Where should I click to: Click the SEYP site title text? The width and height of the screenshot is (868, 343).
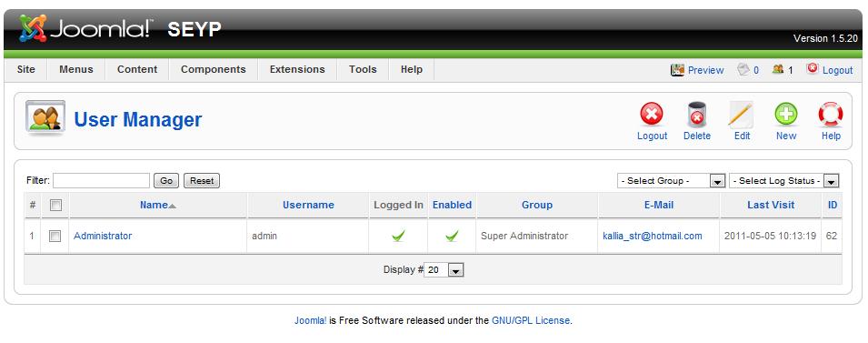[195, 29]
